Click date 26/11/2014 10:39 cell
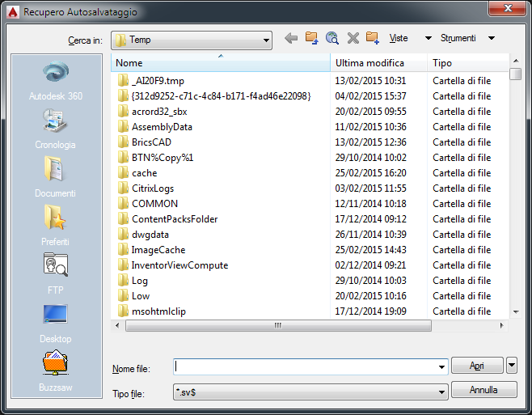This screenshot has width=532, height=415. tap(371, 235)
